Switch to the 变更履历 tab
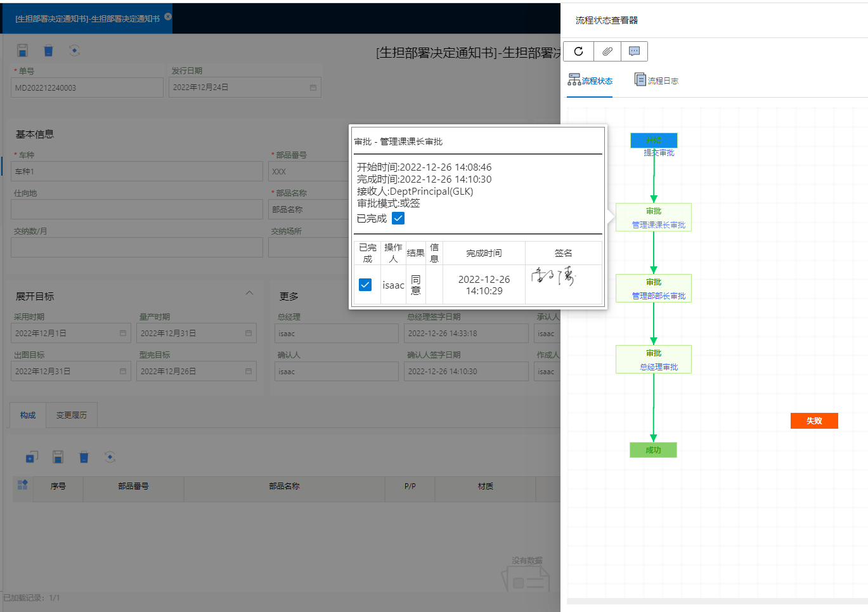868x612 pixels. pos(71,415)
